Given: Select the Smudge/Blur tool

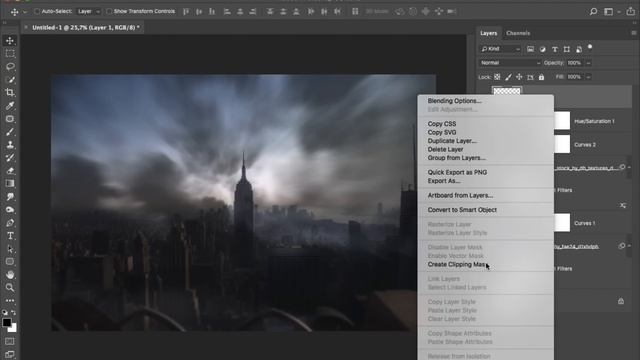Looking at the screenshot, I should 10,197.
